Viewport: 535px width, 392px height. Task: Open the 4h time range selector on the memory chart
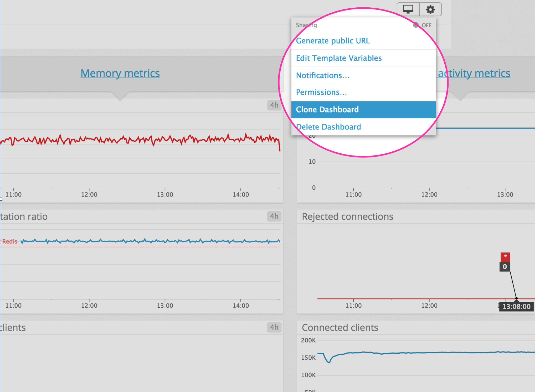pos(274,105)
